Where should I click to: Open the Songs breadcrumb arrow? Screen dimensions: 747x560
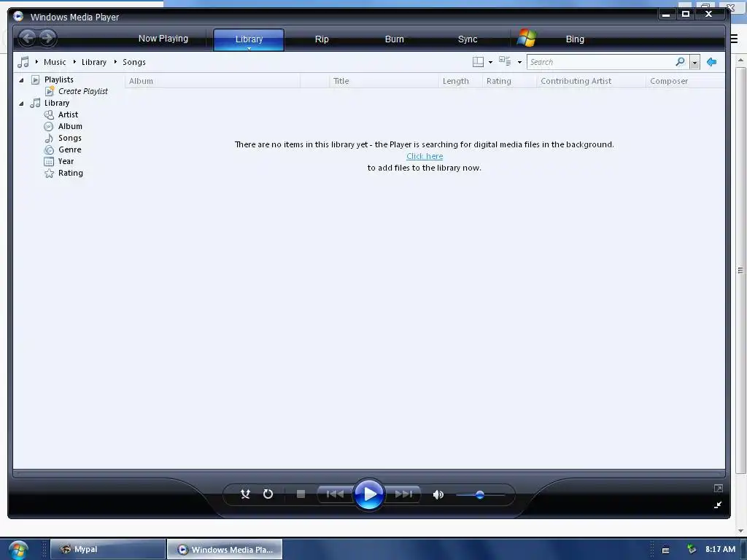coord(115,62)
